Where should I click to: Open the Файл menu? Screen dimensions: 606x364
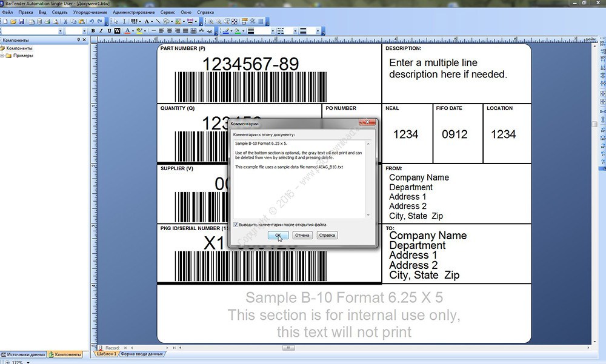(7, 12)
